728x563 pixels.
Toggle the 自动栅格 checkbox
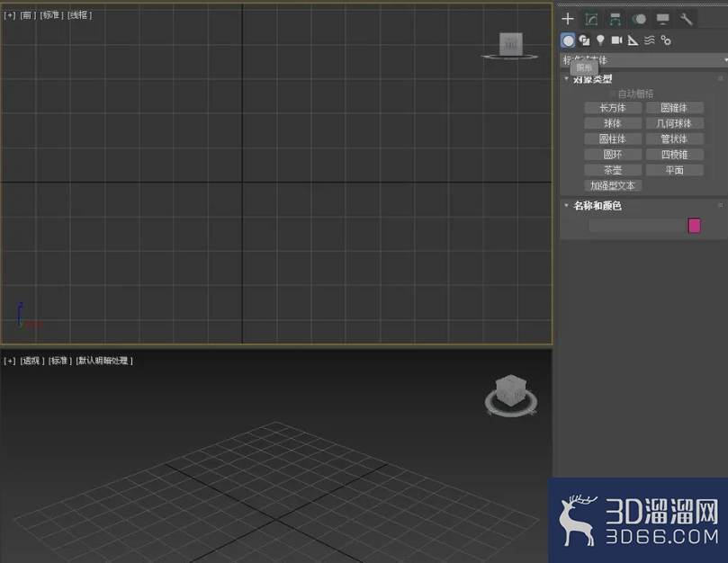click(612, 94)
